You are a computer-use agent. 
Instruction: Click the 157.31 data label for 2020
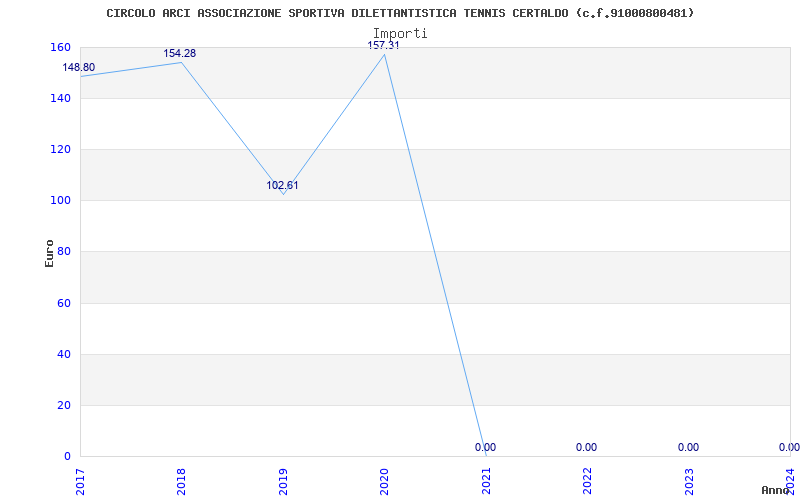(383, 45)
